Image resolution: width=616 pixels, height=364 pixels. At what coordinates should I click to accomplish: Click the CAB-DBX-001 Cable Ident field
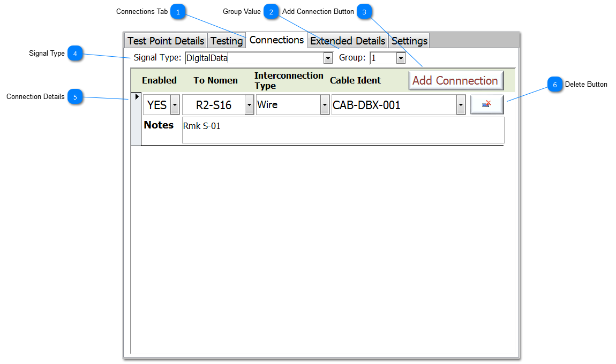[394, 105]
